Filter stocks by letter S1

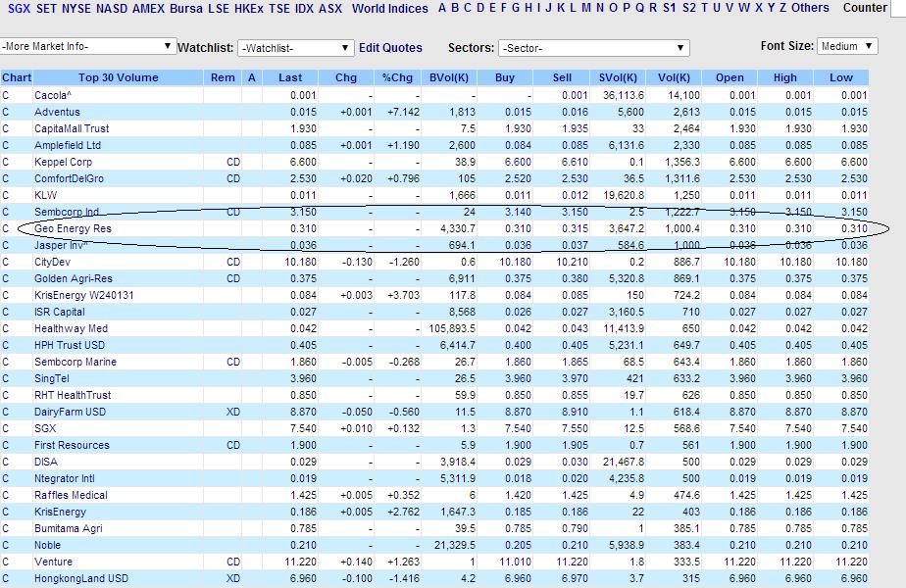coord(669,8)
